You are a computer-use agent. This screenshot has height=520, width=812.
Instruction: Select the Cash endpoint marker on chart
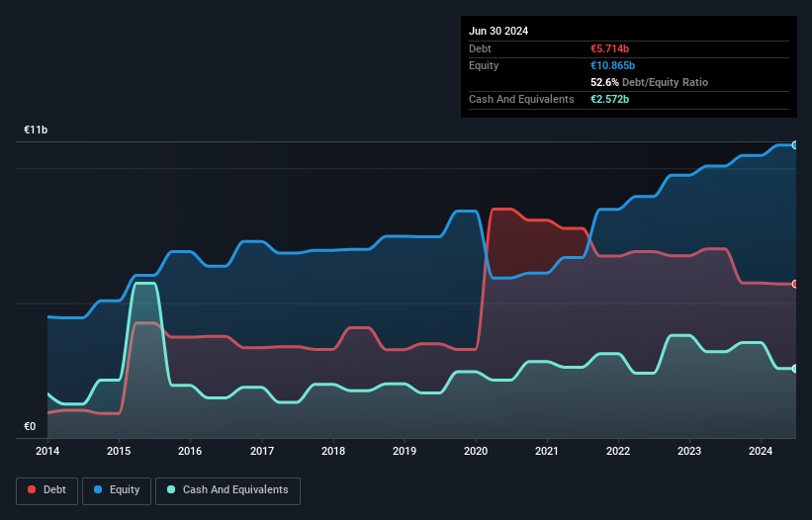tap(795, 369)
